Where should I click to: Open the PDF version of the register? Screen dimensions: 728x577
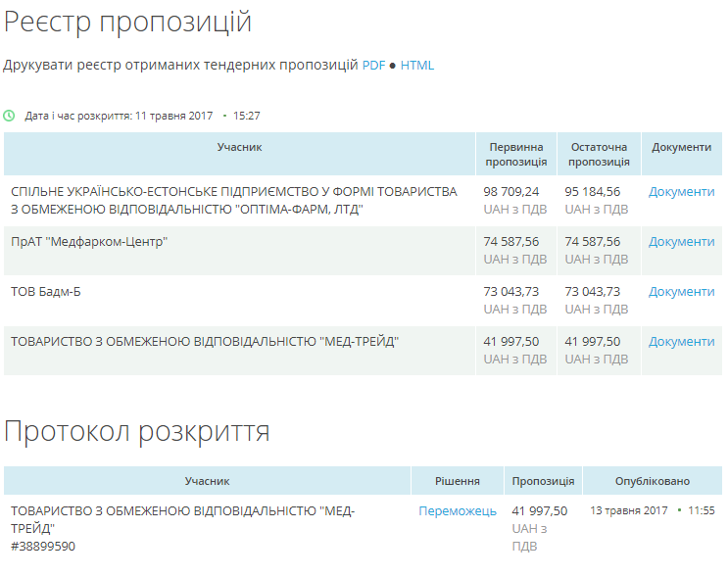point(373,66)
